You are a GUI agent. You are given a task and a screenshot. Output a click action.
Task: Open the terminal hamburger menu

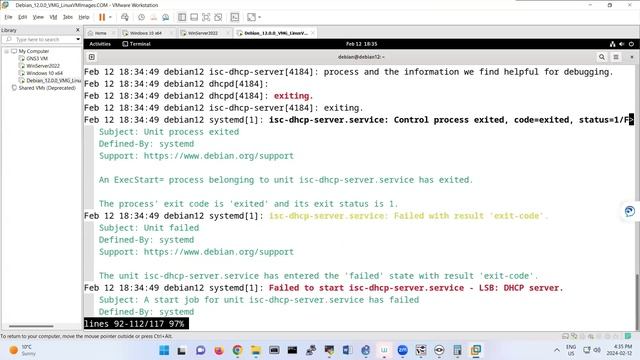click(x=616, y=57)
